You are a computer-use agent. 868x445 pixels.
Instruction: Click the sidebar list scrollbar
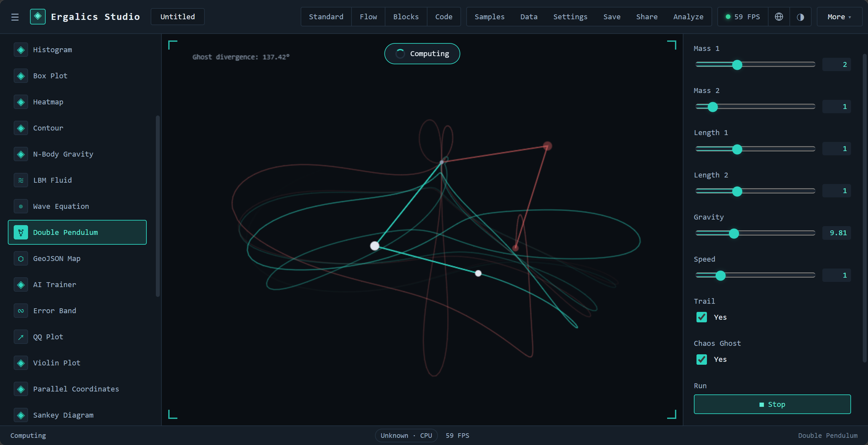[158, 206]
